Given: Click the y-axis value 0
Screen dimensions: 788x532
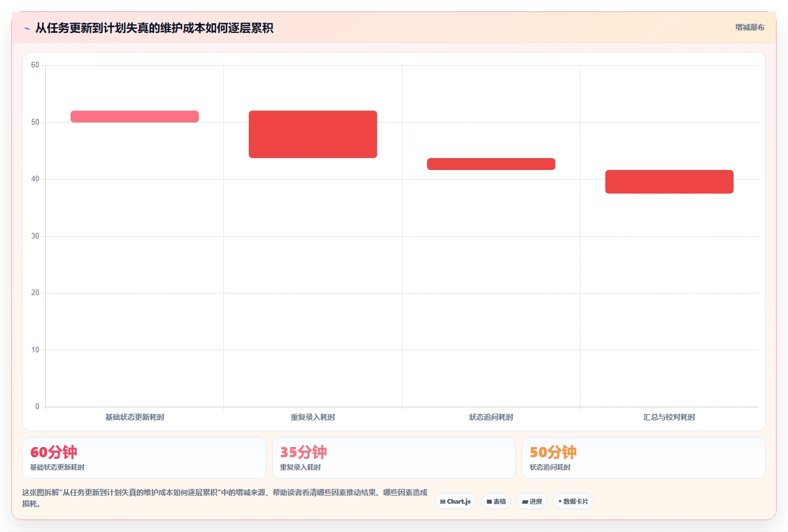Looking at the screenshot, I should pos(37,407).
